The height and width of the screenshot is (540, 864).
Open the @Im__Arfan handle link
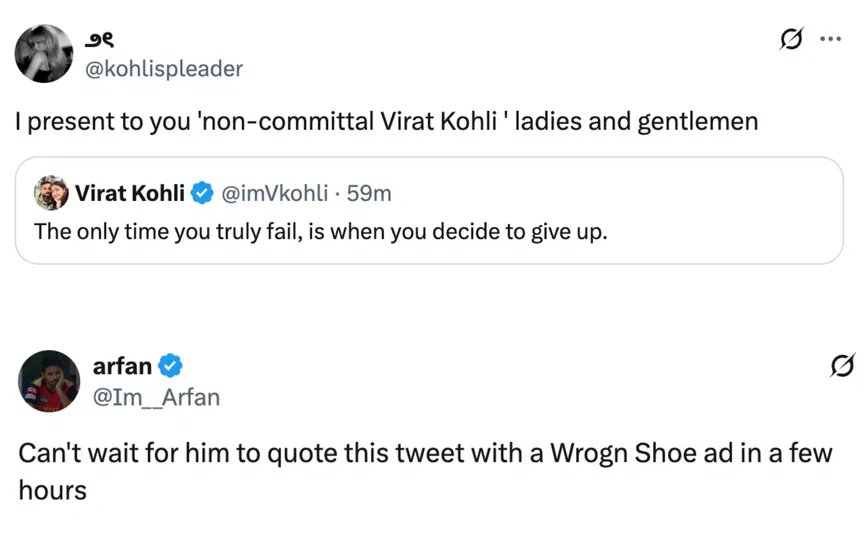click(156, 397)
